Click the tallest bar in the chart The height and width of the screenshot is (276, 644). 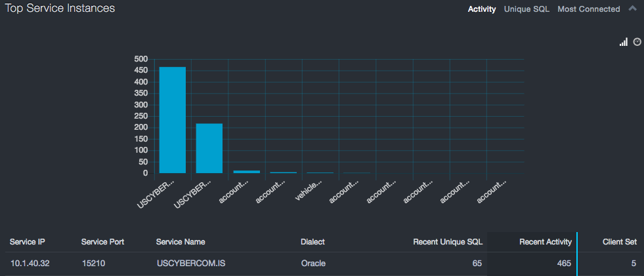point(173,120)
